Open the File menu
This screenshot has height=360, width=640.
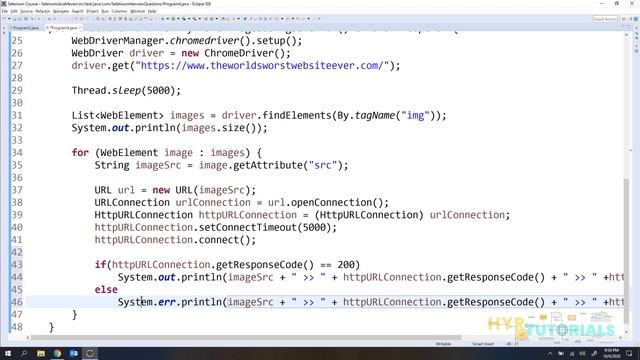pos(4,11)
